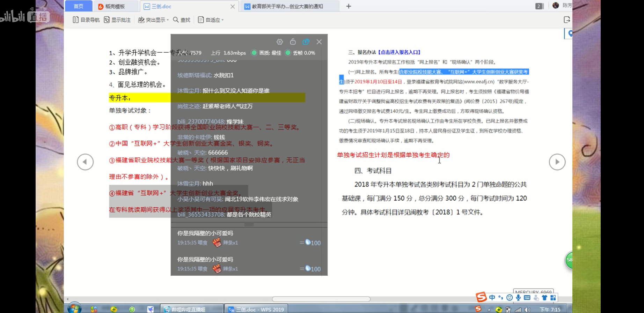The image size is (644, 313).
Task: Open the 突出显示 highlight dropdown
Action: point(153,20)
